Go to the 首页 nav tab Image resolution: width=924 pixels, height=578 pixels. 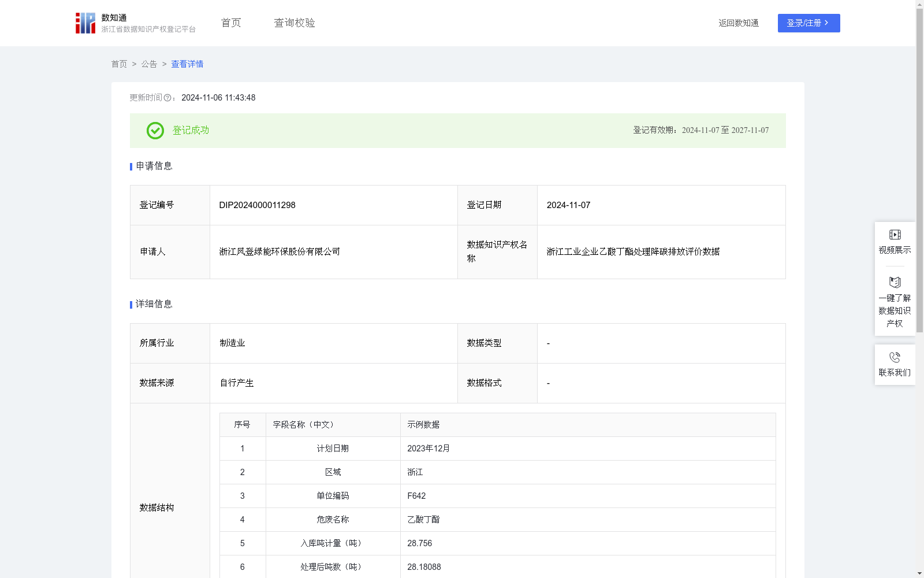tap(231, 23)
